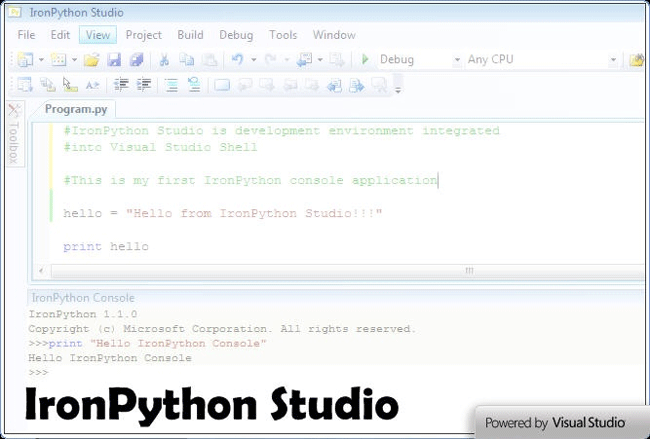Click the Display Quick Info icon
The height and width of the screenshot is (439, 650).
coord(70,85)
